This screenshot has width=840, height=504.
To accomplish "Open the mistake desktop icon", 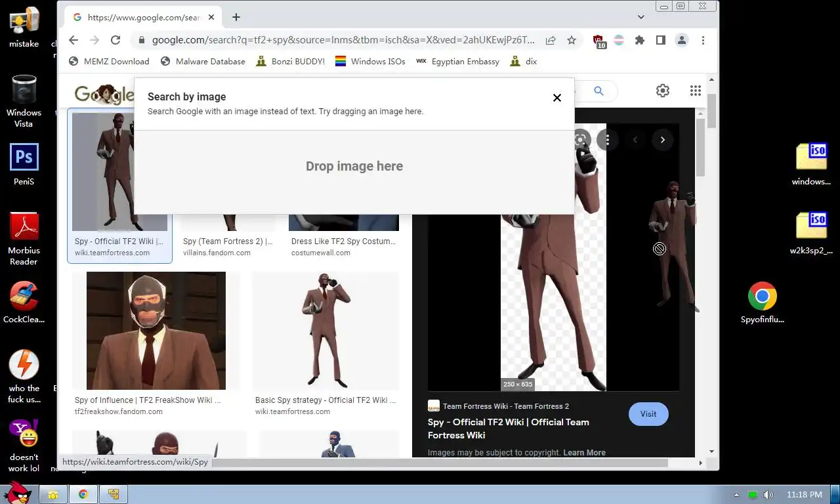I will pyautogui.click(x=24, y=28).
